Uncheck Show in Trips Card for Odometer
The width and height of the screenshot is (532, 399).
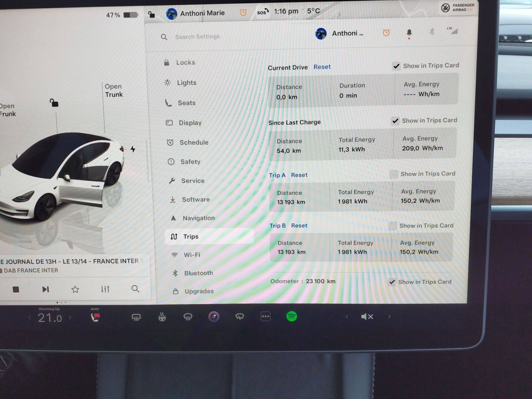point(392,282)
